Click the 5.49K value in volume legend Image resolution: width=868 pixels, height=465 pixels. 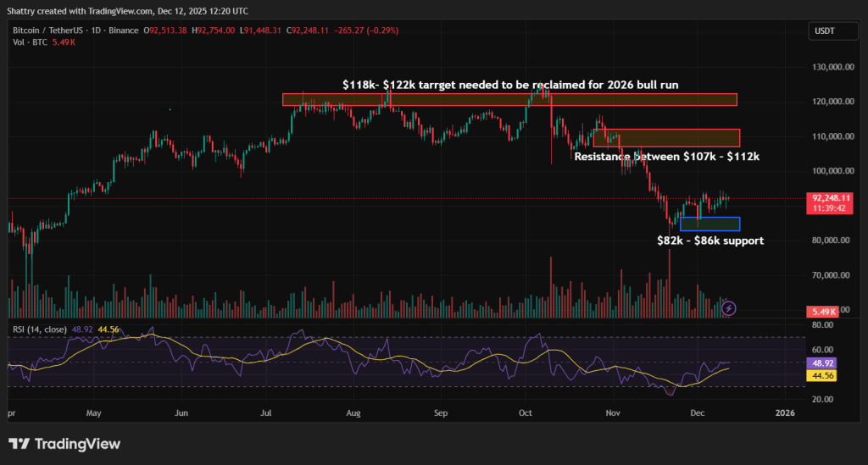tap(64, 42)
